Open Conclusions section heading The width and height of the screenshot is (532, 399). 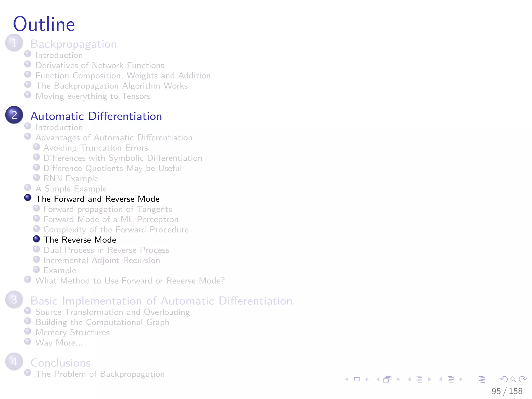(x=61, y=363)
